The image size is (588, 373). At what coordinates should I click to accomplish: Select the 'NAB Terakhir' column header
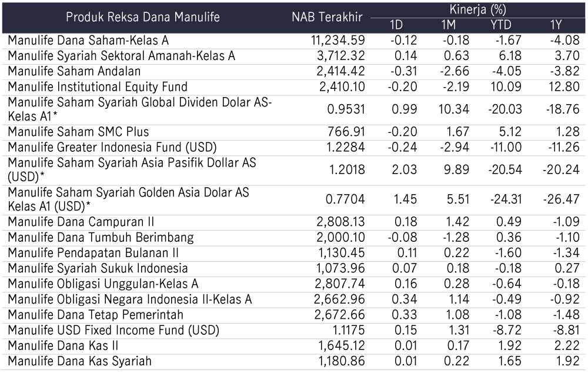coord(327,17)
